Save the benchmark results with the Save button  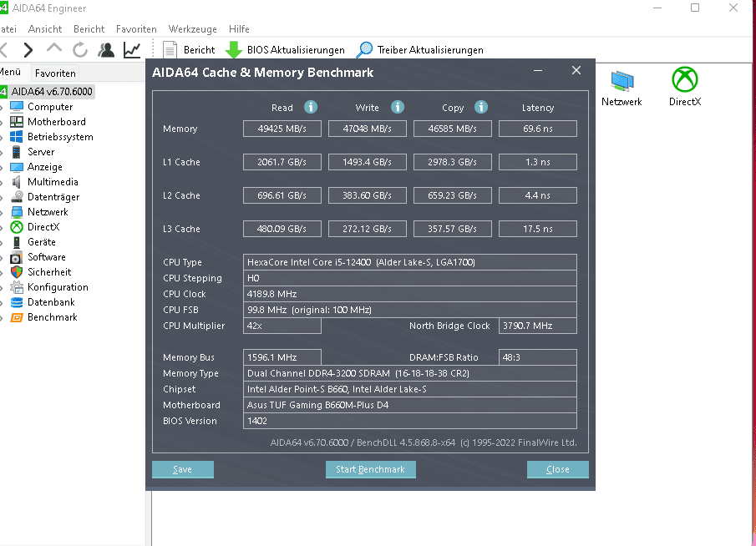tap(183, 469)
